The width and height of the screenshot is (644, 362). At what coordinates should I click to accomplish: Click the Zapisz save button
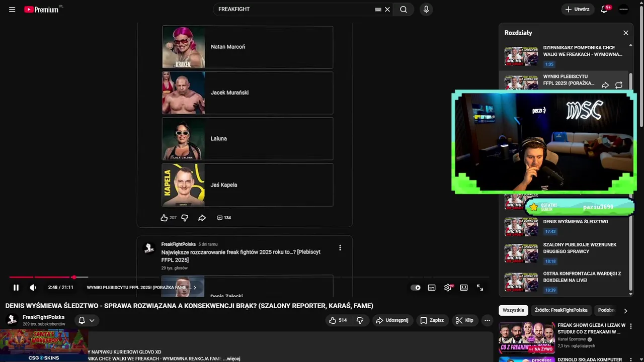[x=432, y=320]
